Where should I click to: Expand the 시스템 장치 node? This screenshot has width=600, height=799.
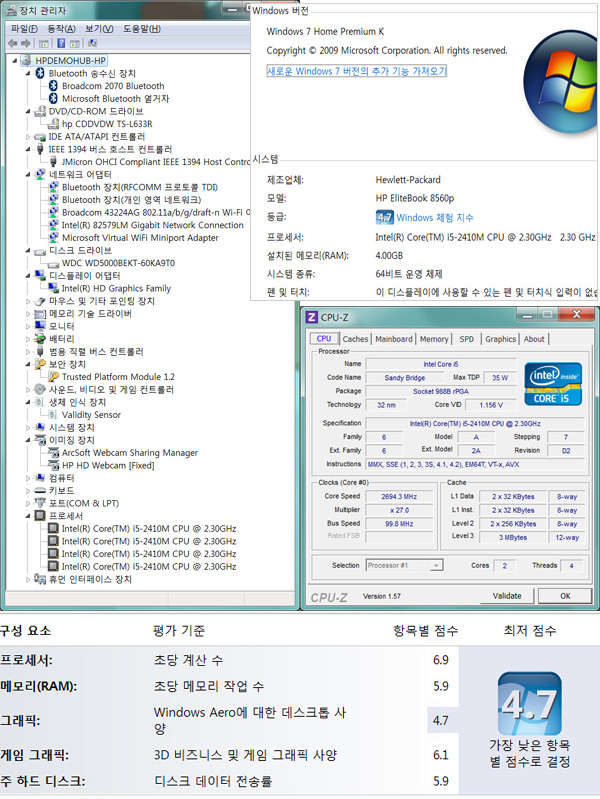click(x=29, y=428)
